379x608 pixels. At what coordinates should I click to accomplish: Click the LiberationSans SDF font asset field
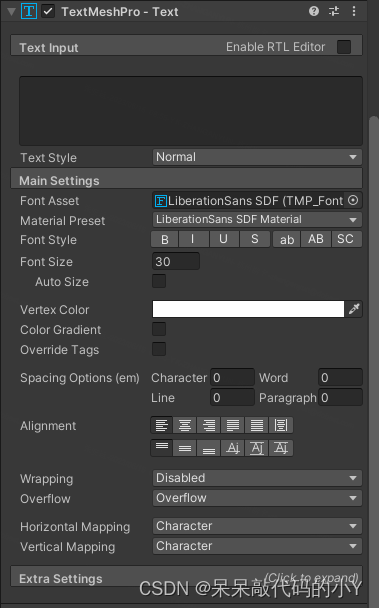click(x=248, y=200)
